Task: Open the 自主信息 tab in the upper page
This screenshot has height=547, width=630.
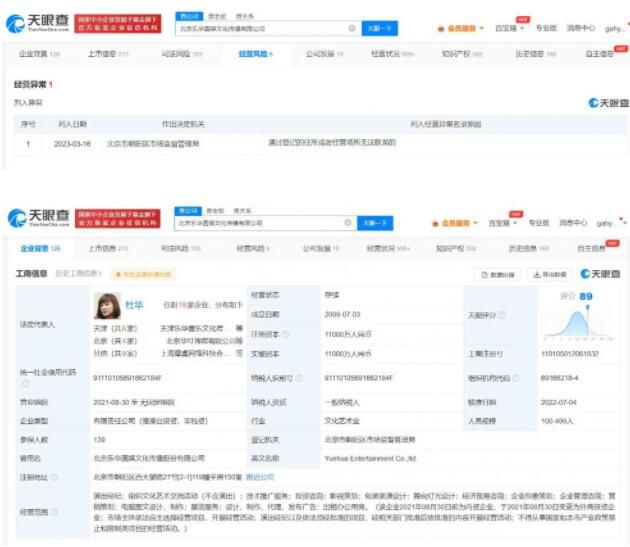Action: click(599, 54)
